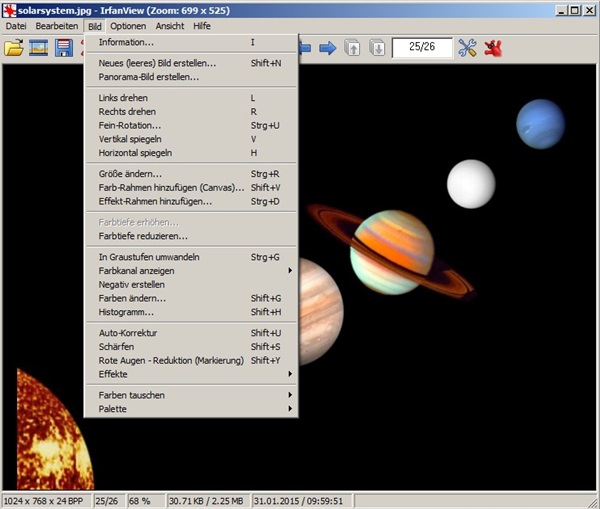
Task: Choose Schärfen from the menu
Action: pyautogui.click(x=118, y=346)
